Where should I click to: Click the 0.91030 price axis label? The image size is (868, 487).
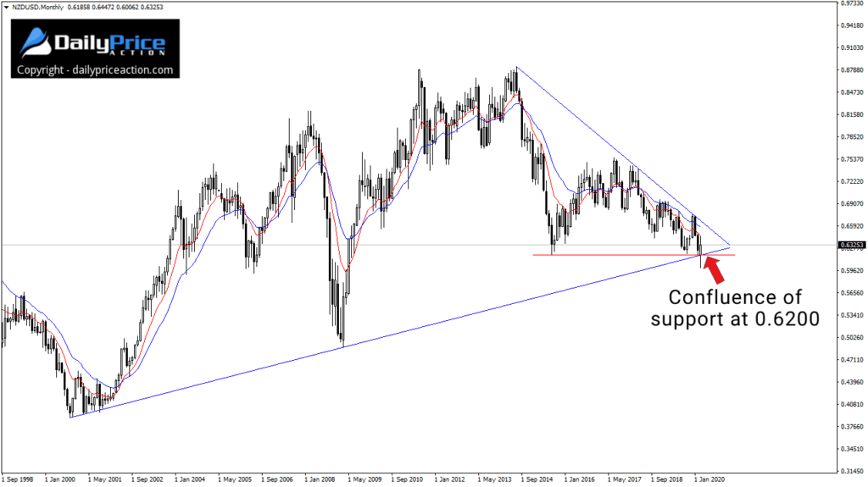coord(853,47)
